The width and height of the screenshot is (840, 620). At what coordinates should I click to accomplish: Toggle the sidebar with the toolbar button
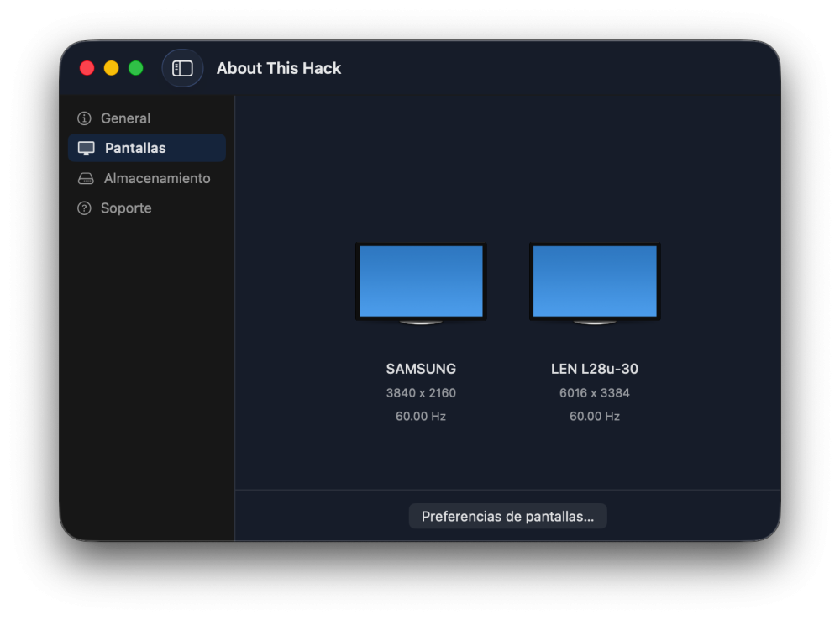pos(182,68)
